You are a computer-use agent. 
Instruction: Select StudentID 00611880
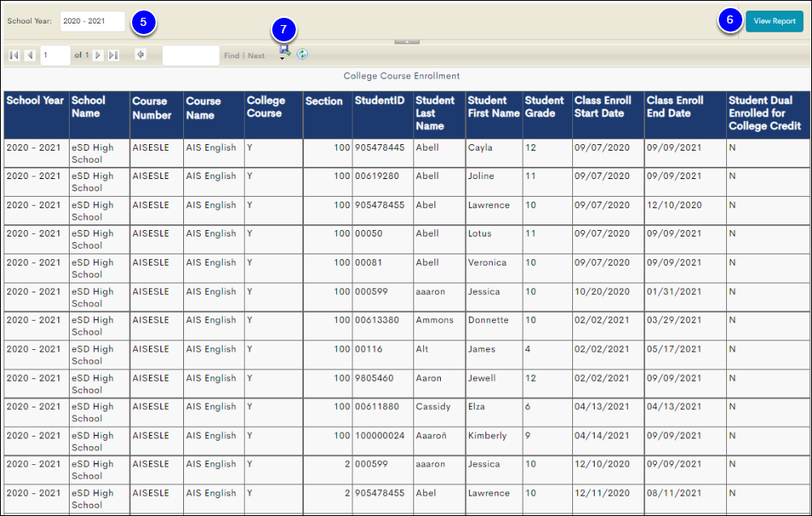coord(377,407)
